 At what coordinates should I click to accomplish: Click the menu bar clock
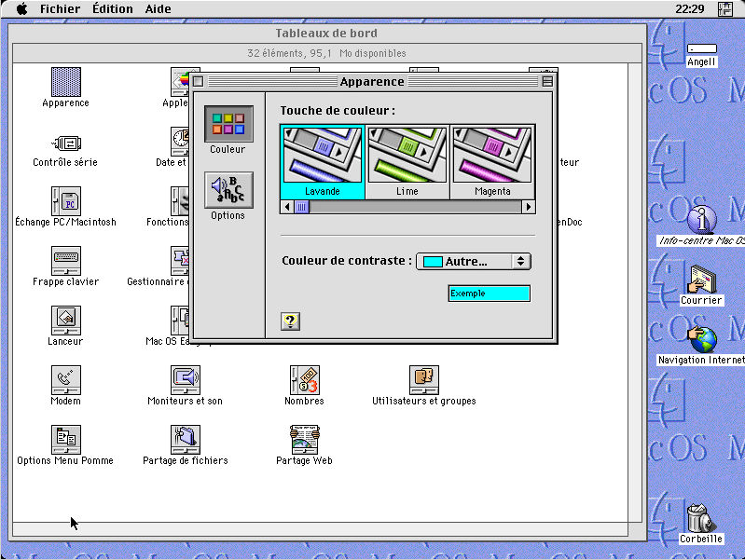689,9
